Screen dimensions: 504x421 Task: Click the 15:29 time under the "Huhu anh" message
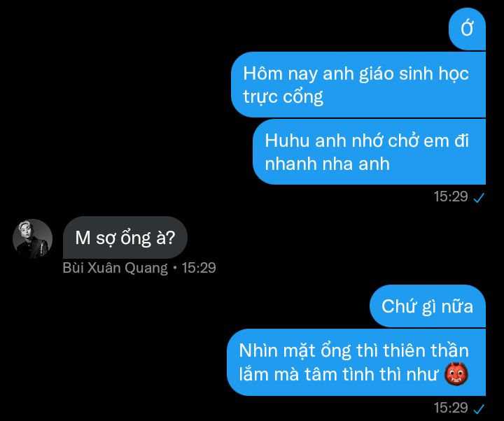click(x=451, y=197)
